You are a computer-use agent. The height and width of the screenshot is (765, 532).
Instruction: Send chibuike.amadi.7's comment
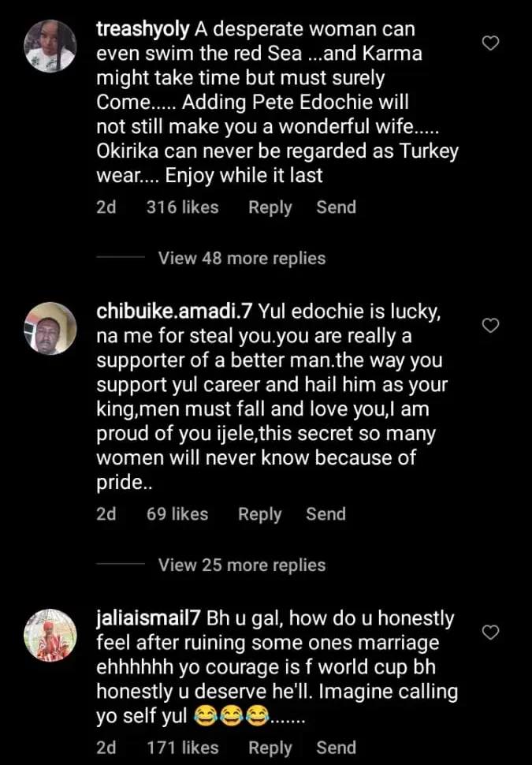pyautogui.click(x=326, y=514)
